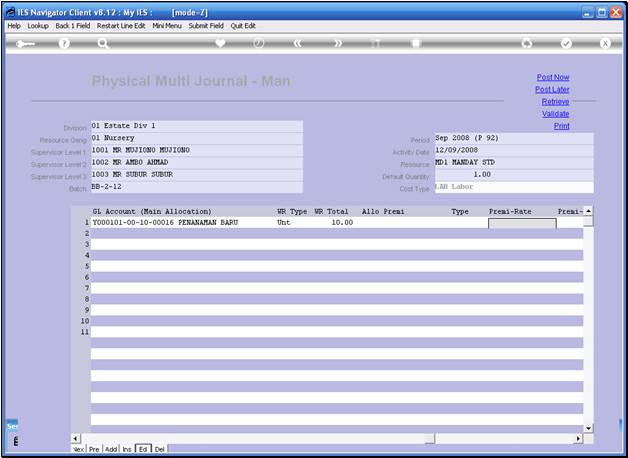Screen dimensions: 628x458
Task: Click the Resource Gang field '01 Nursery'
Action: point(197,138)
